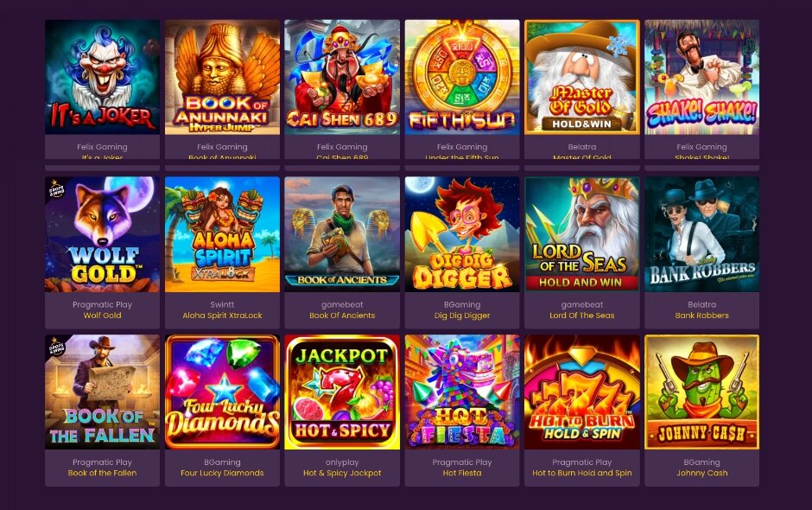Click the Cai Shen 689 game image
Image resolution: width=812 pixels, height=510 pixels.
tap(342, 77)
